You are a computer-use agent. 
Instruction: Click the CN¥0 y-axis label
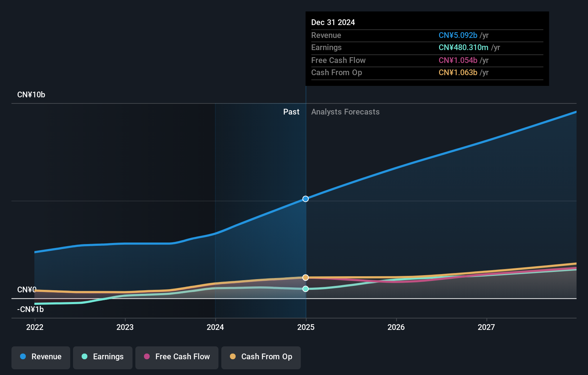pos(27,290)
